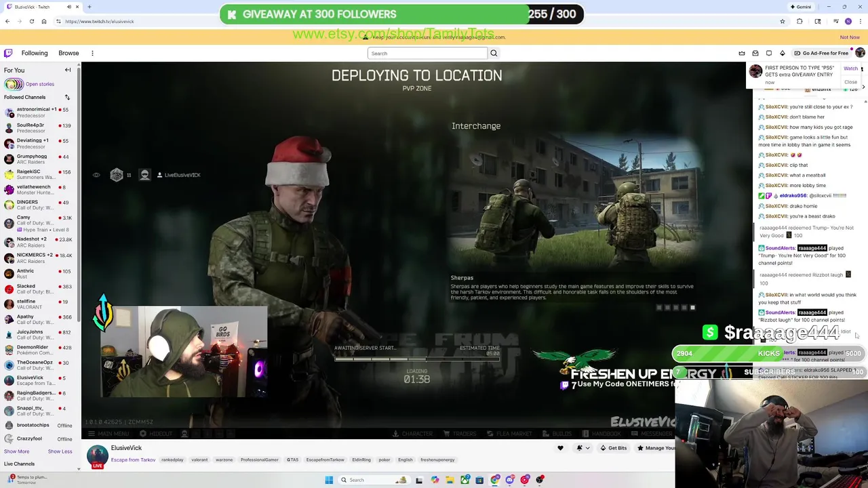Open Prime loot crown icon
Image resolution: width=868 pixels, height=488 pixels.
point(742,53)
